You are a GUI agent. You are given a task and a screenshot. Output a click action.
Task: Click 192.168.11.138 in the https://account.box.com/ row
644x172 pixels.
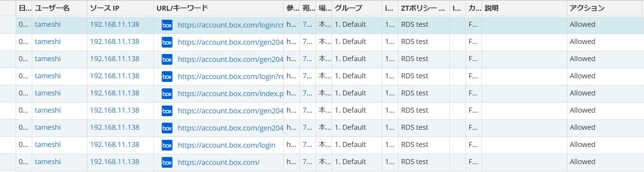[x=115, y=162]
